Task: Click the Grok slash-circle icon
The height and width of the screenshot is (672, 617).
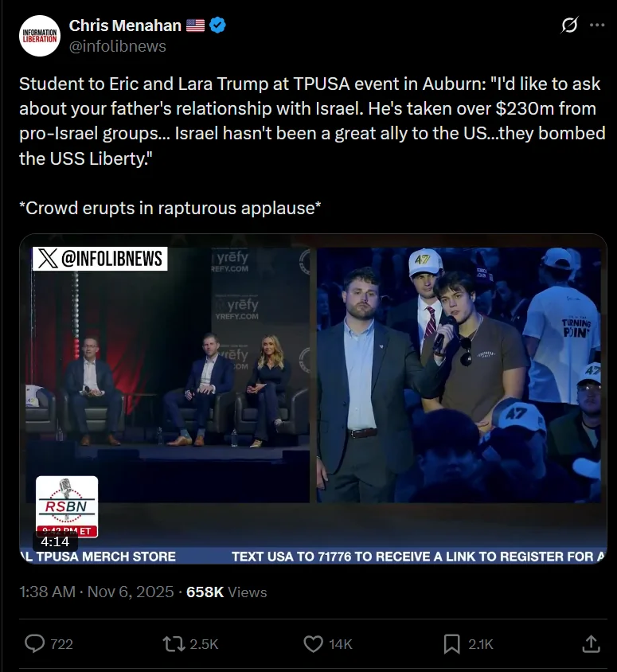Action: (569, 25)
